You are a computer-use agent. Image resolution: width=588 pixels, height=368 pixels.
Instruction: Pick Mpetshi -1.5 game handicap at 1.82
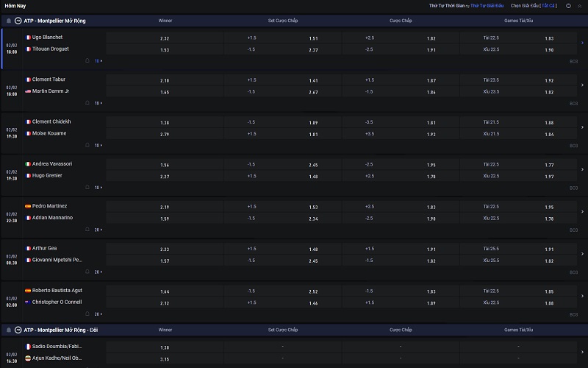[x=401, y=261]
